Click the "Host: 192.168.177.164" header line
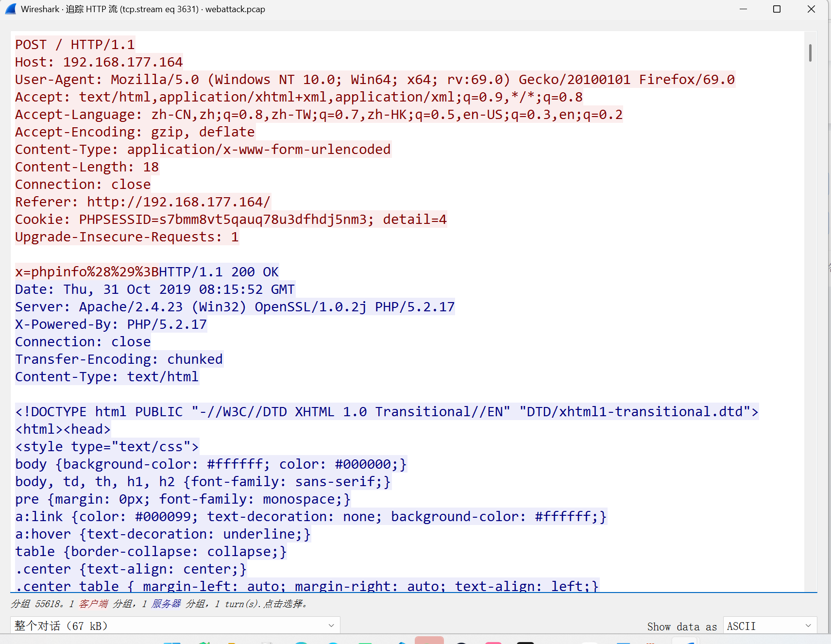The height and width of the screenshot is (644, 831). [99, 62]
